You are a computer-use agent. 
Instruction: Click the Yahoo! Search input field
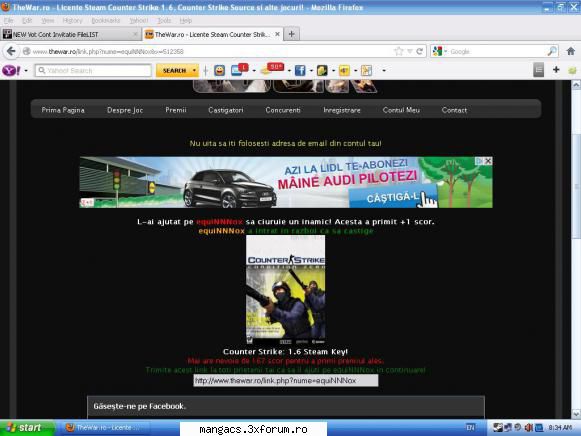pos(93,70)
